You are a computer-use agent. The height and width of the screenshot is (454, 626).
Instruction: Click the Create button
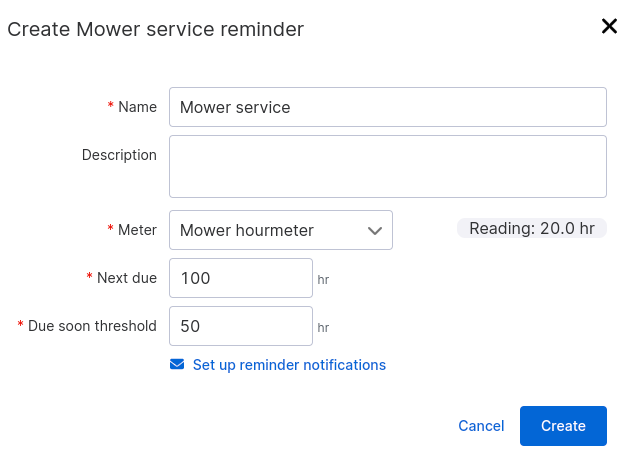pyautogui.click(x=563, y=426)
